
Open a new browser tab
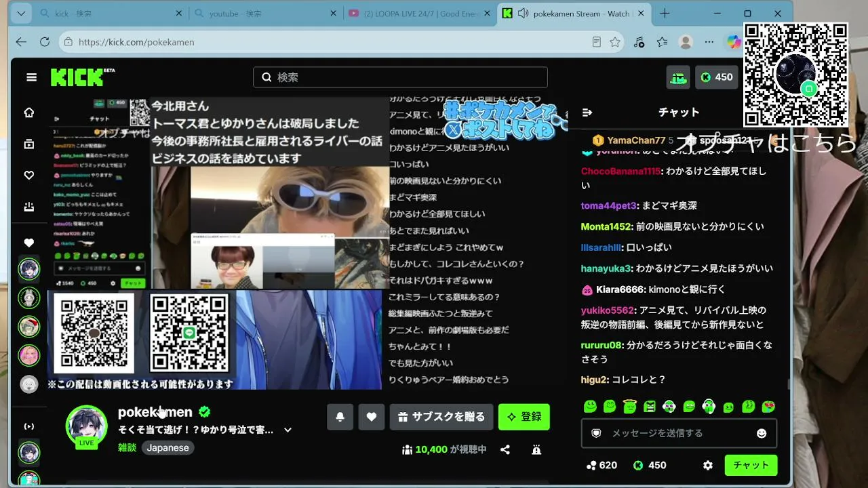coord(665,14)
